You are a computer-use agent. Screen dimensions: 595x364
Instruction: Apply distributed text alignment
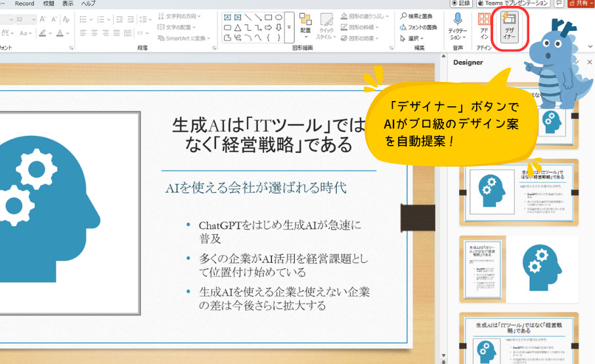pos(127,33)
